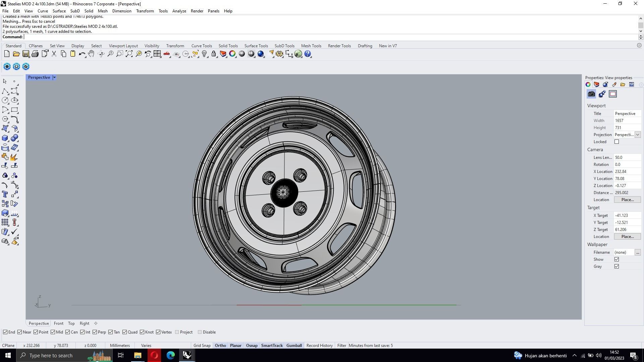This screenshot has height=362, width=644.
Task: Disable the Quad object snap checkbox
Action: click(125, 332)
